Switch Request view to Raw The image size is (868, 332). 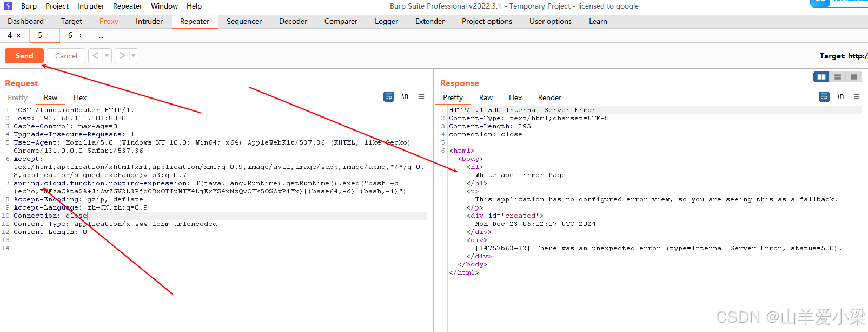[50, 97]
